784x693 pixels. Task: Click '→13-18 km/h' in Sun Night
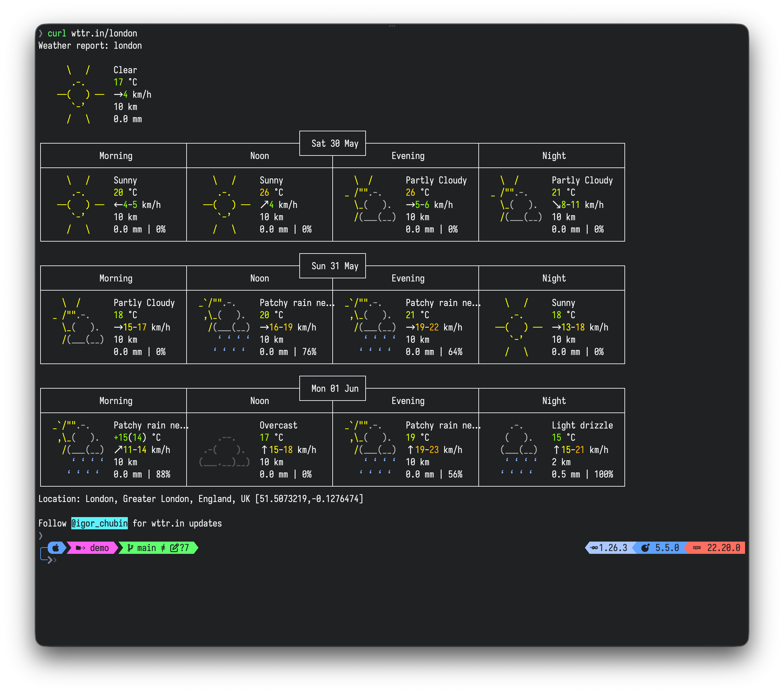pyautogui.click(x=580, y=327)
